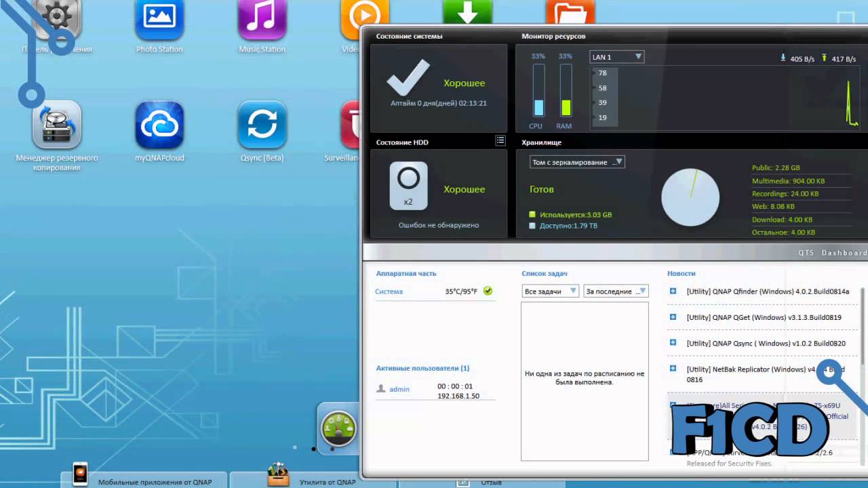Viewport: 868px width, 488px height.
Task: Click the system status checkmark icon
Action: (408, 78)
